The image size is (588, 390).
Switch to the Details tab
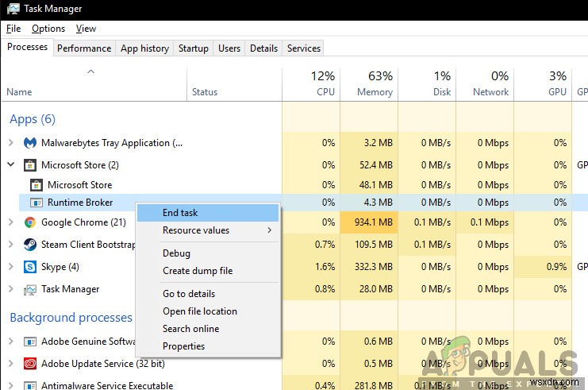[263, 48]
